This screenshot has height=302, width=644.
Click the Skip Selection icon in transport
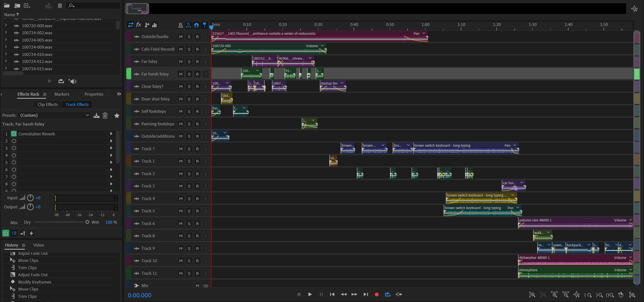point(399,294)
